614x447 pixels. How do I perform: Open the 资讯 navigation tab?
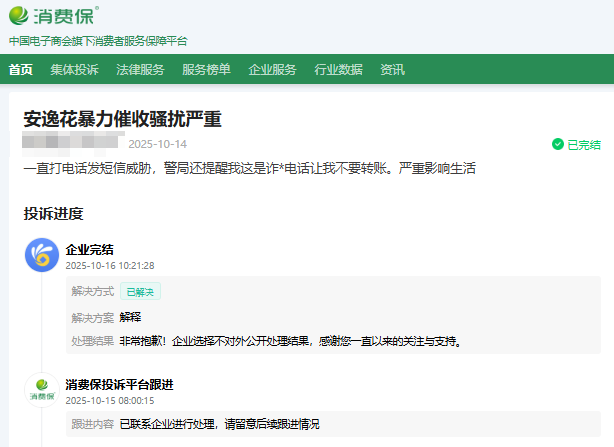point(392,70)
